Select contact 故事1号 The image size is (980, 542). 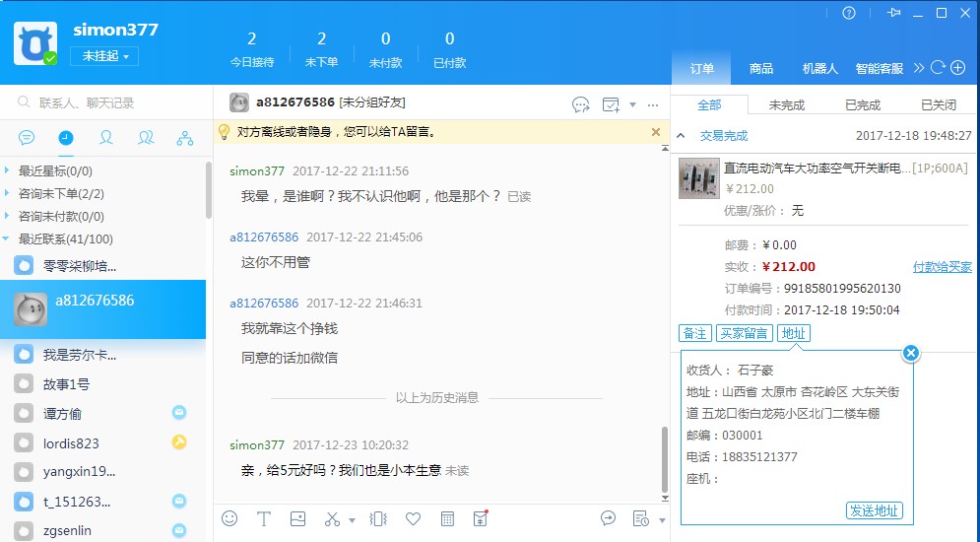click(x=103, y=384)
